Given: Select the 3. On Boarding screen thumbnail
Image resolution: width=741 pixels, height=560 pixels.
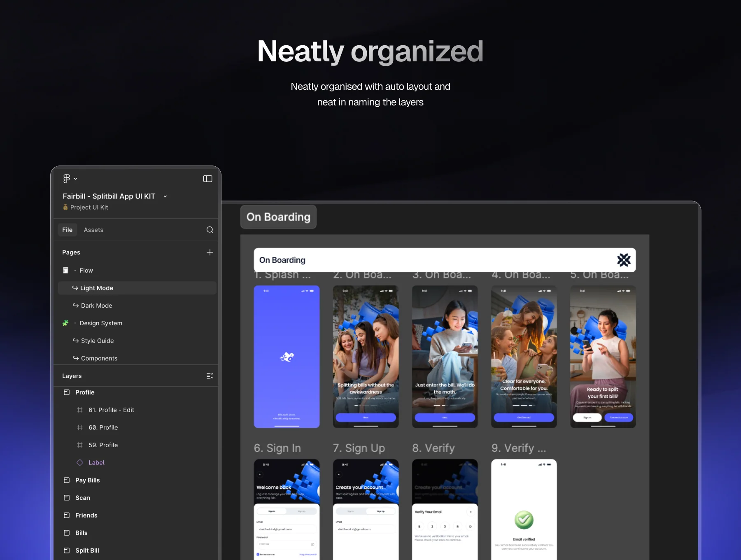Looking at the screenshot, I should click(x=445, y=357).
